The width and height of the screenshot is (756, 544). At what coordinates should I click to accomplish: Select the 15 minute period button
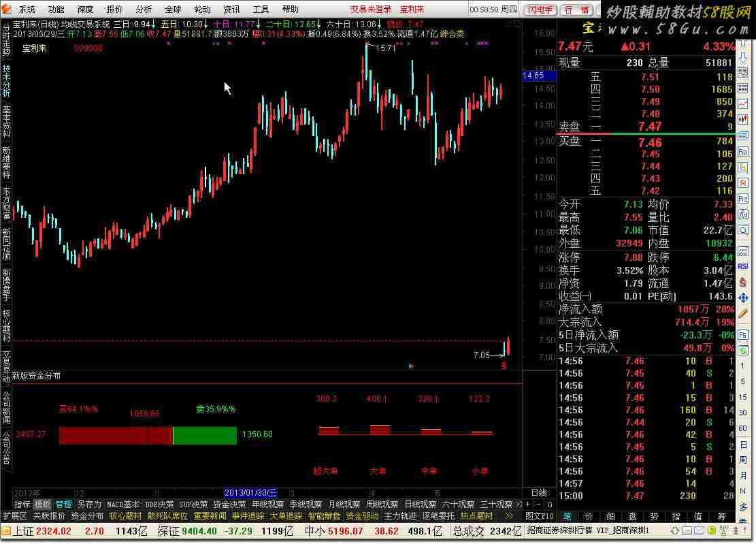(x=743, y=397)
